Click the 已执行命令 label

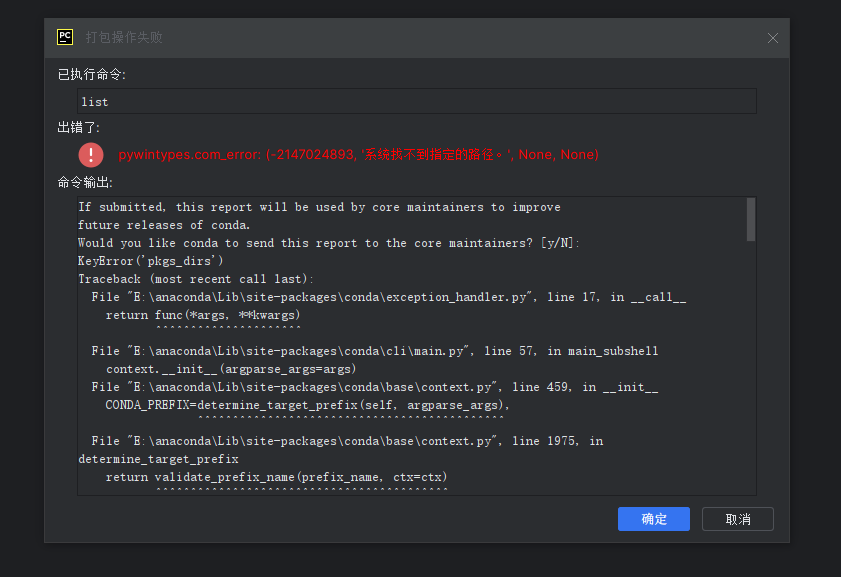[x=91, y=75]
